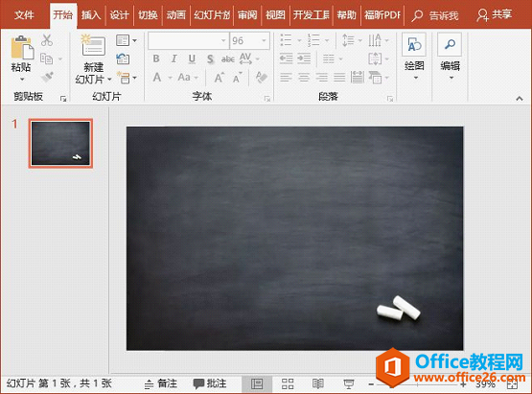Click the Clear Formatting eraser icon
This screenshot has height=394, width=532.
click(x=261, y=78)
